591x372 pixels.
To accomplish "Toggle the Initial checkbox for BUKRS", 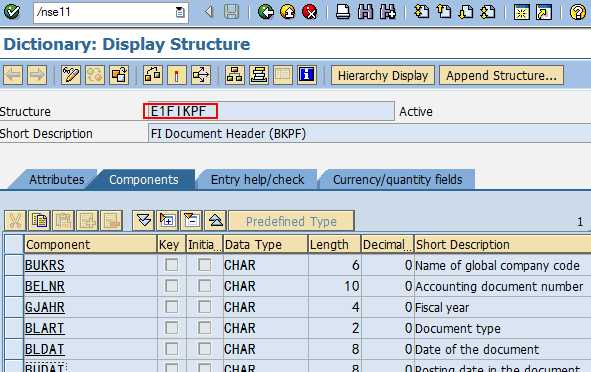I will (x=205, y=265).
